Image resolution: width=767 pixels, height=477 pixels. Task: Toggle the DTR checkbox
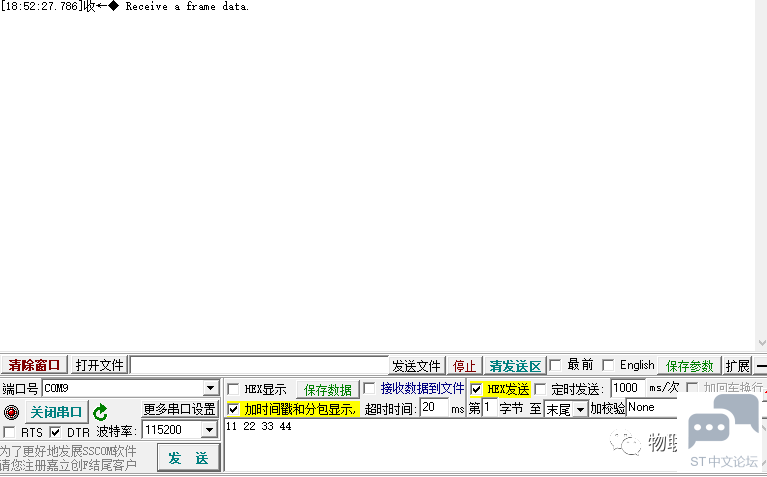[x=55, y=432]
